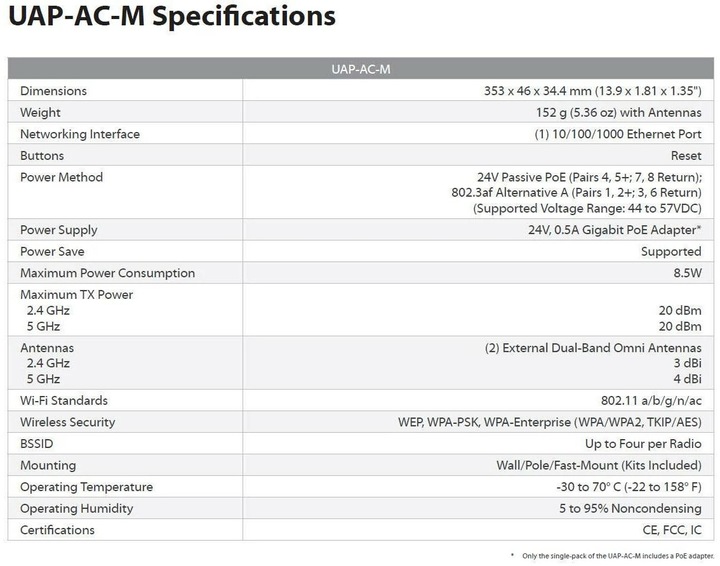Select the UAP-AC-M table header bar

tap(360, 69)
